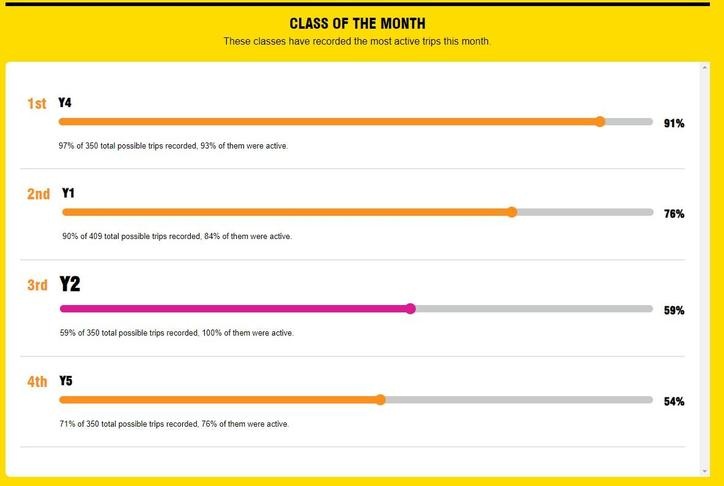Image resolution: width=724 pixels, height=486 pixels.
Task: Click the vertical scrollbar track
Action: [705, 269]
